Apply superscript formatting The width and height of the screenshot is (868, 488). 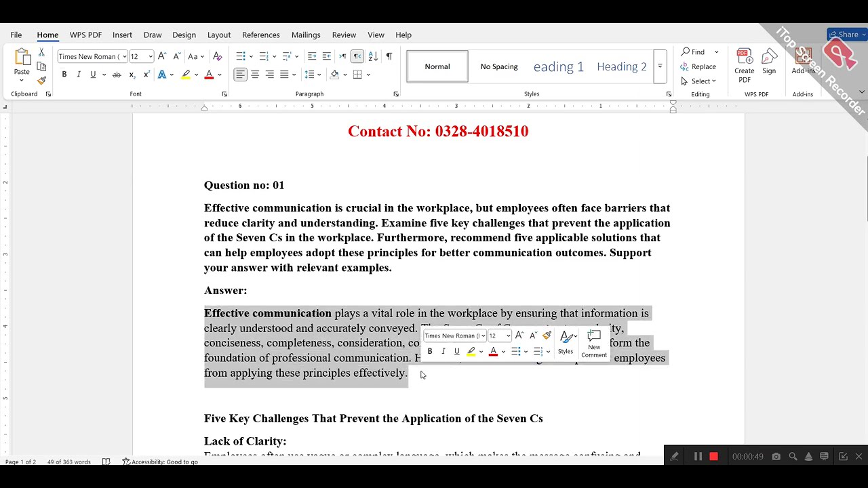pos(146,75)
